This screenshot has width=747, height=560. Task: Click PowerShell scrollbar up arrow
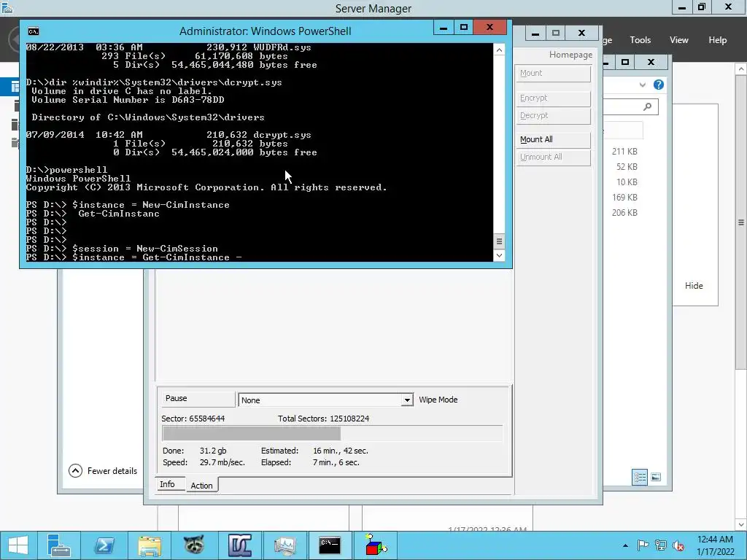pos(499,50)
